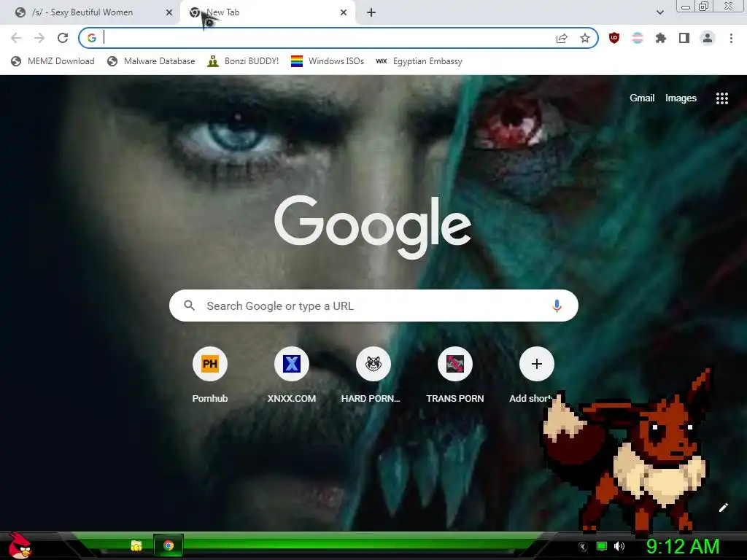Open the Images link

click(681, 98)
